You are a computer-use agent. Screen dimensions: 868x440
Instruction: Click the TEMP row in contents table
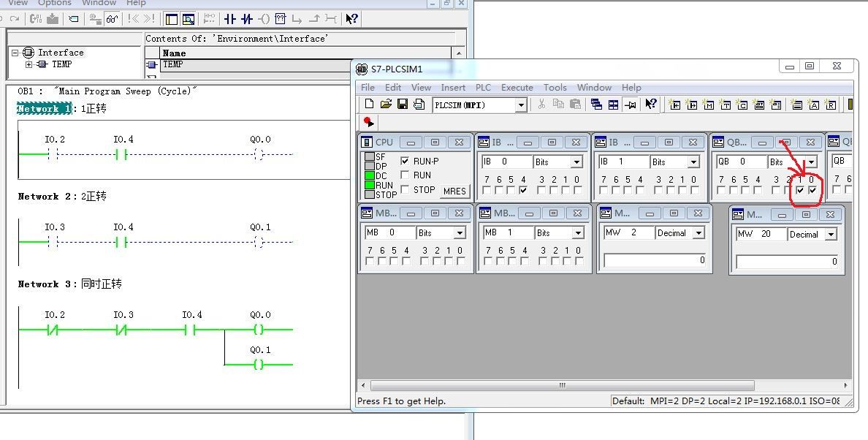pyautogui.click(x=255, y=65)
